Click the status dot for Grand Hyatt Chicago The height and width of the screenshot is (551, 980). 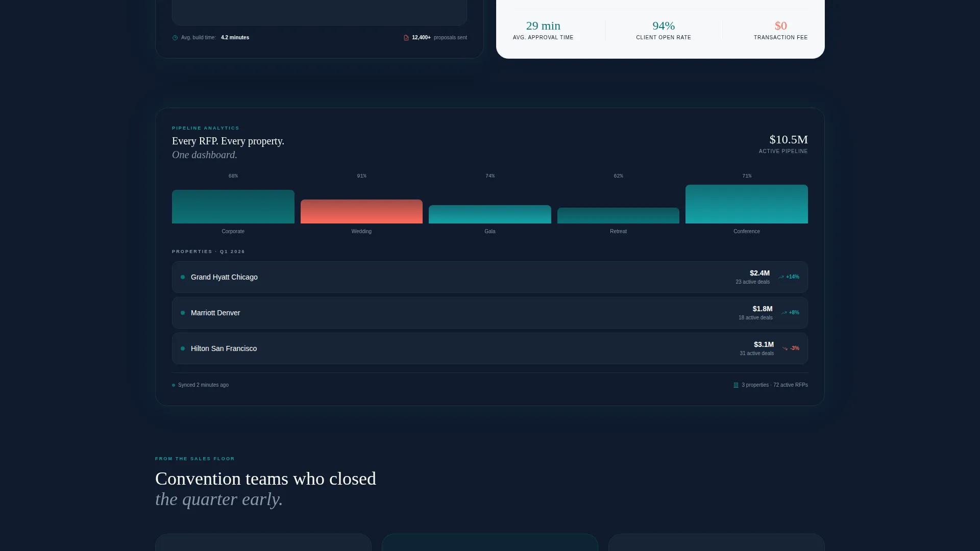(183, 277)
